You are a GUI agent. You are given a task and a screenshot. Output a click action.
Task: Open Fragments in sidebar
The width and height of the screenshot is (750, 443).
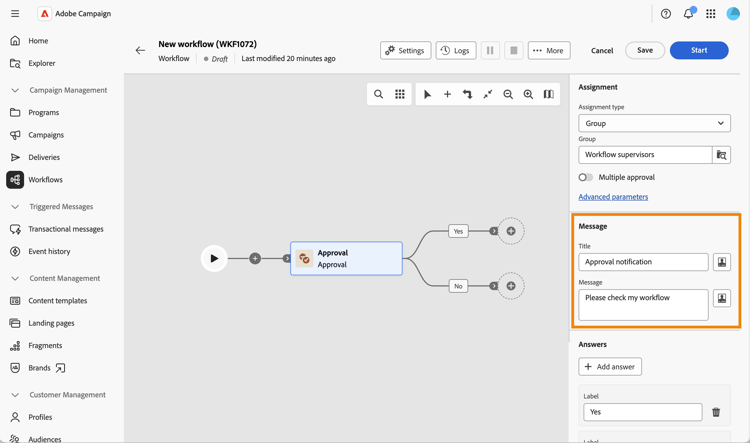pyautogui.click(x=45, y=345)
